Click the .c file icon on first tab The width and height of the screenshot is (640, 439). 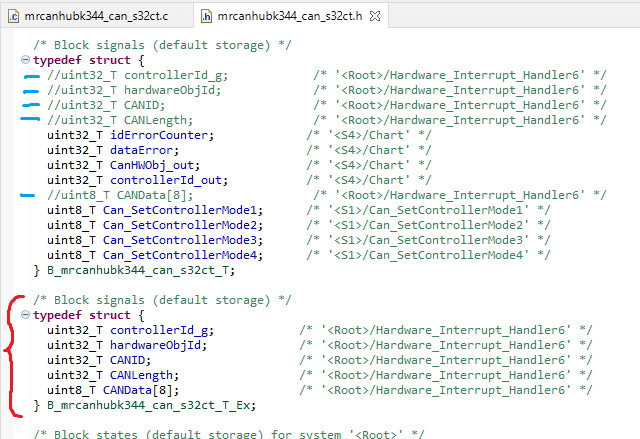pos(13,16)
